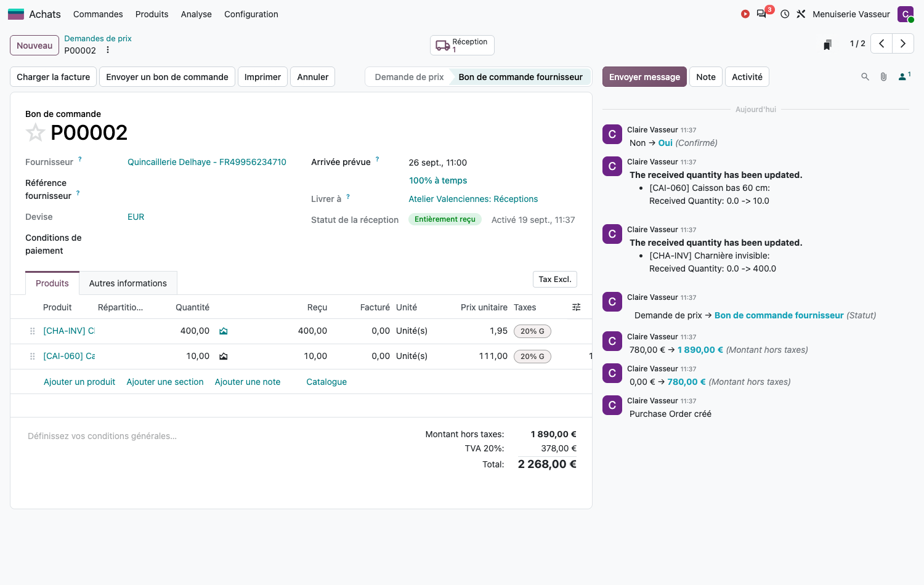Select the Produits tab

52,283
